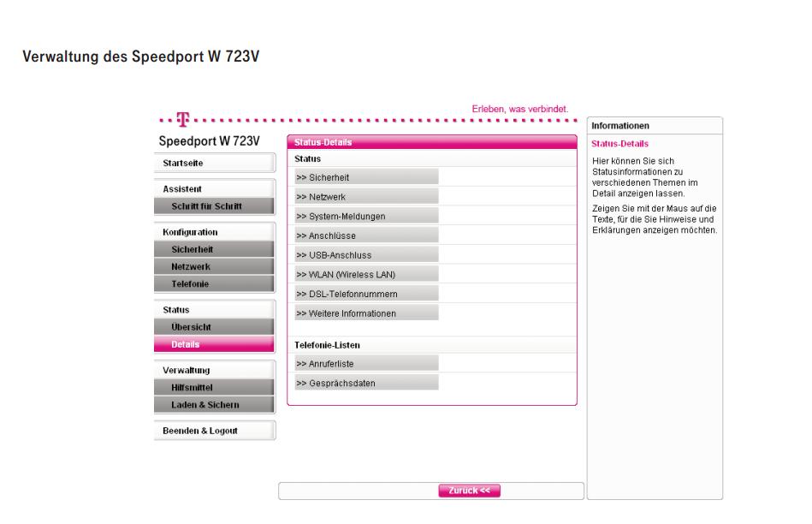The width and height of the screenshot is (812, 524).
Task: Click the Zurück << button
Action: [x=469, y=491]
